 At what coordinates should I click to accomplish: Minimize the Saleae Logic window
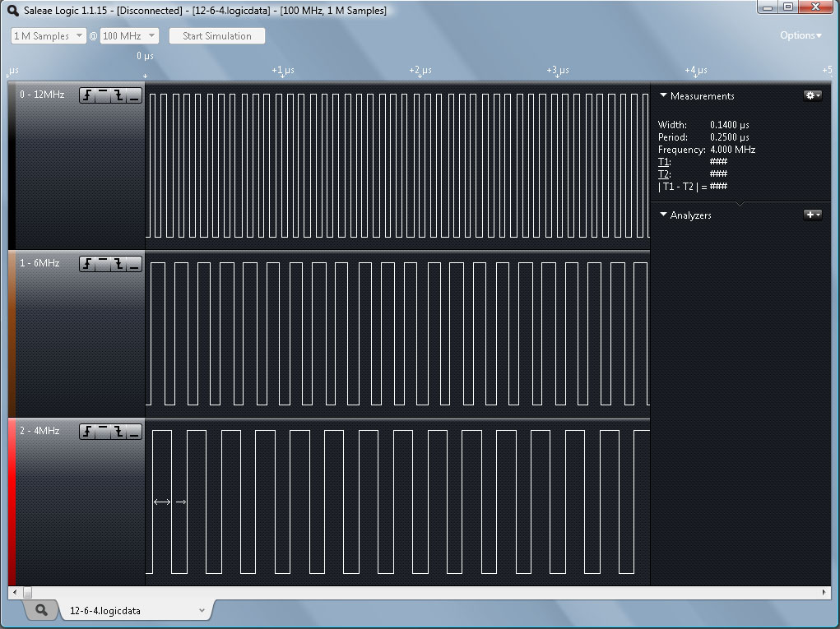click(x=767, y=7)
